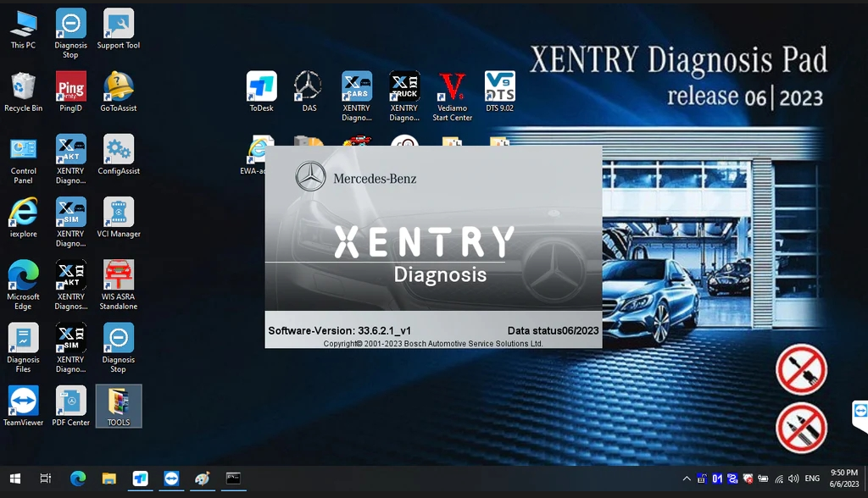Launch XENTRY Diagnosis Cars shortcut beside DAS
Viewport: 868px width, 498px height.
click(357, 96)
